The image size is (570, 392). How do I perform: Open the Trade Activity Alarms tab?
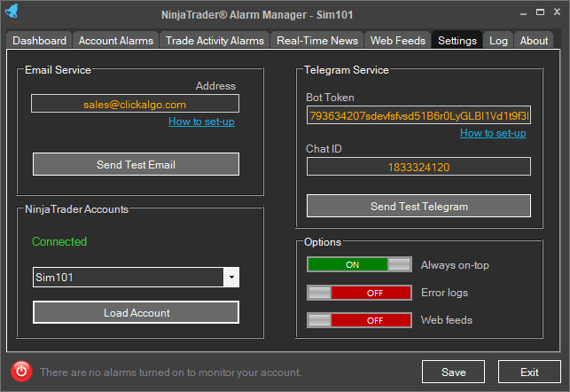pyautogui.click(x=215, y=41)
